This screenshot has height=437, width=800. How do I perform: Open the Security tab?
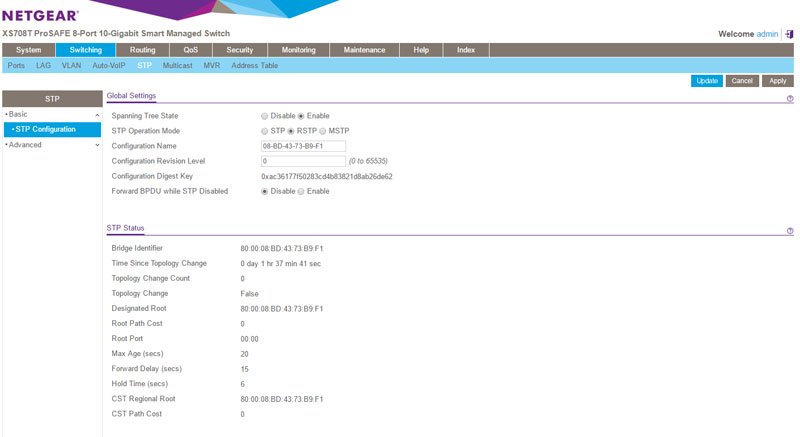[239, 50]
